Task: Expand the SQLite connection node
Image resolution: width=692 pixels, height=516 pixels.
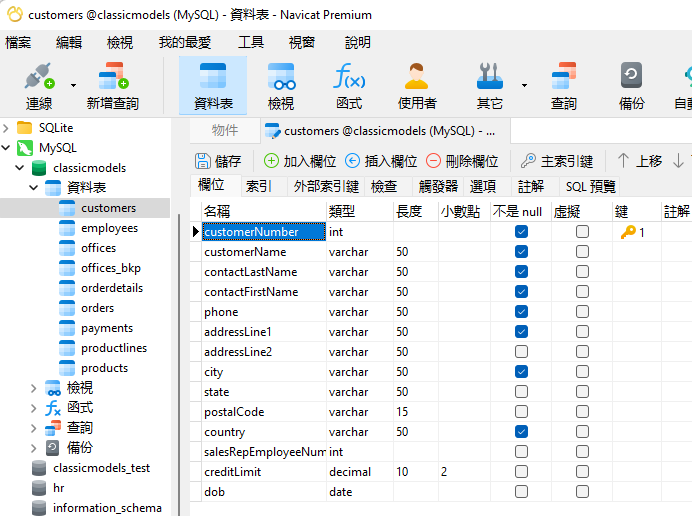Action: pyautogui.click(x=8, y=128)
